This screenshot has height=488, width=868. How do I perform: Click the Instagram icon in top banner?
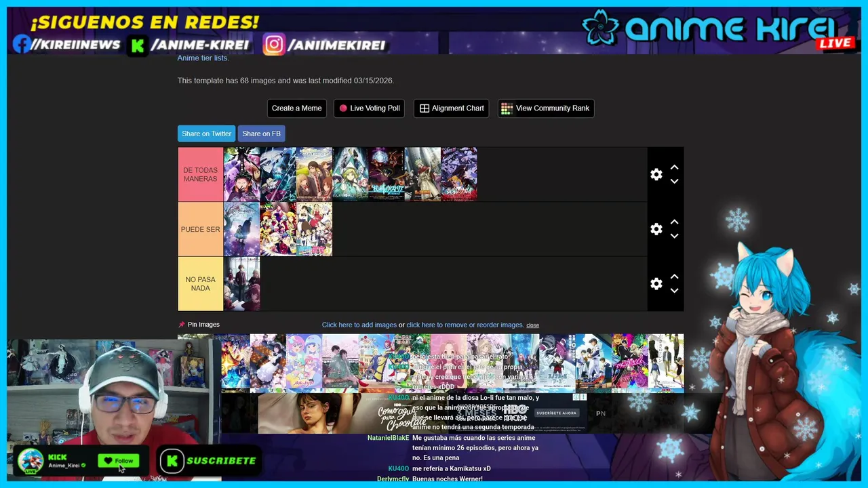[273, 45]
